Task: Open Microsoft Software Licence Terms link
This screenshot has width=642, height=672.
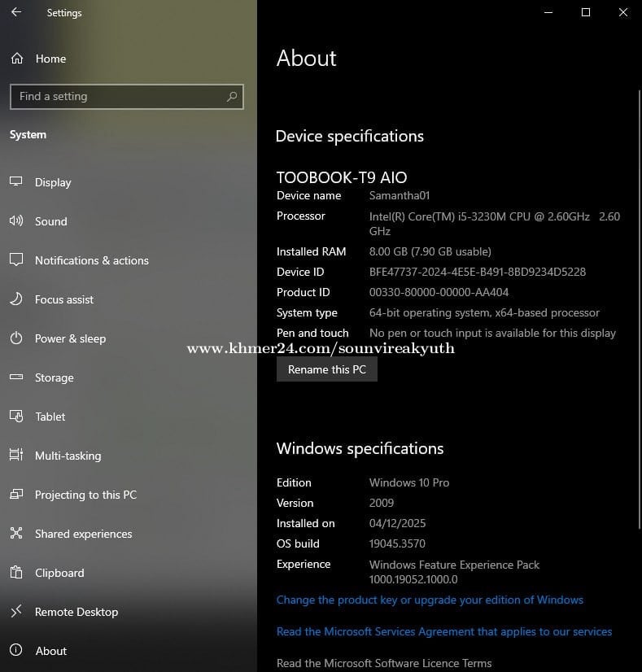Action: [x=384, y=663]
